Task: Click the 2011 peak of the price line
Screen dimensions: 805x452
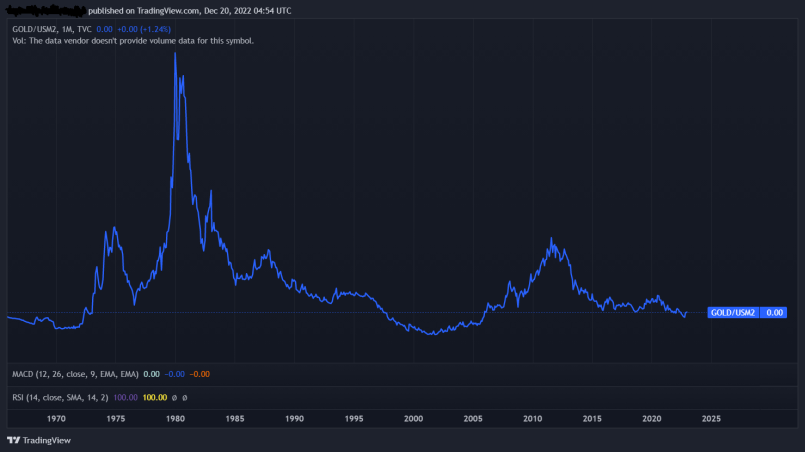Action: tap(551, 238)
